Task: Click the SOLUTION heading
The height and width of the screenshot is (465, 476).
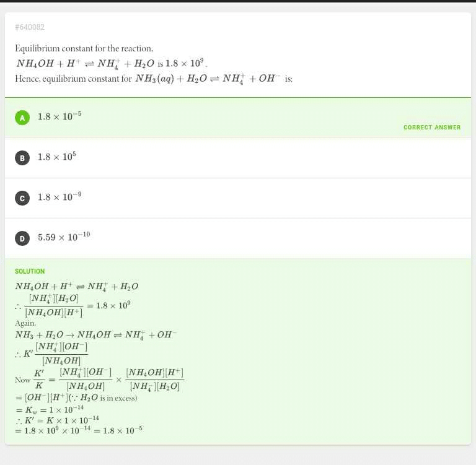Action: 30,271
